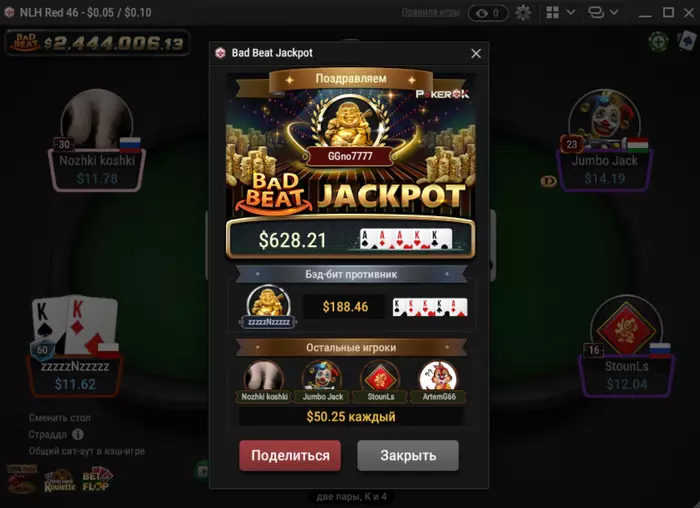Click the Закрыть button

click(x=408, y=455)
